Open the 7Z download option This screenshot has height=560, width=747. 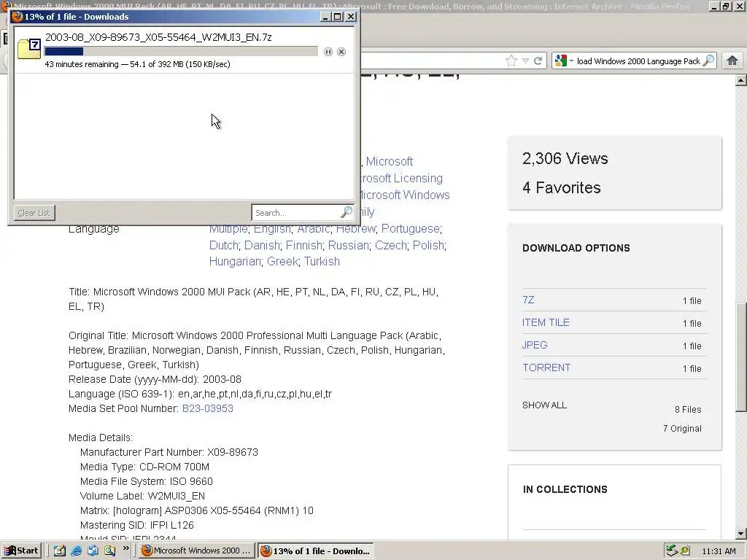click(x=528, y=300)
